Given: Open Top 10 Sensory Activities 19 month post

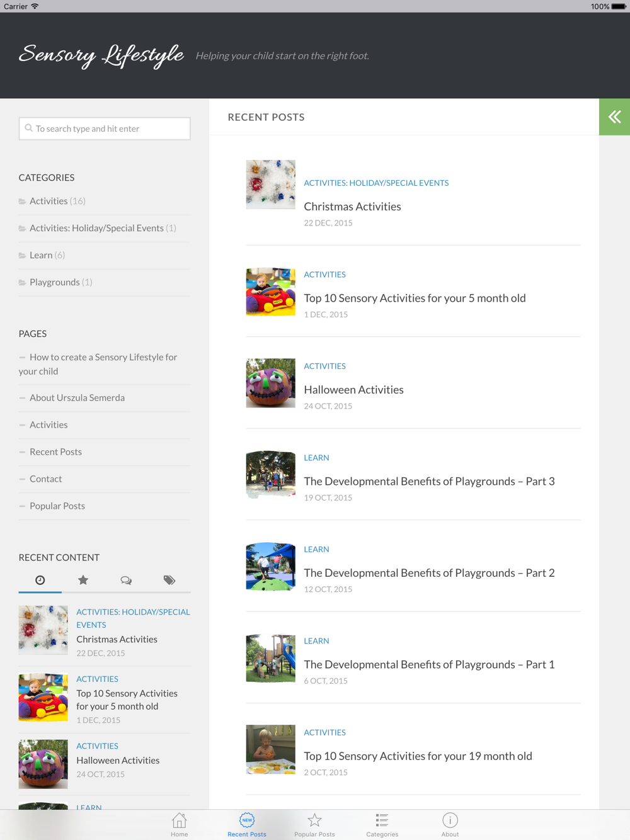Looking at the screenshot, I should [418, 756].
